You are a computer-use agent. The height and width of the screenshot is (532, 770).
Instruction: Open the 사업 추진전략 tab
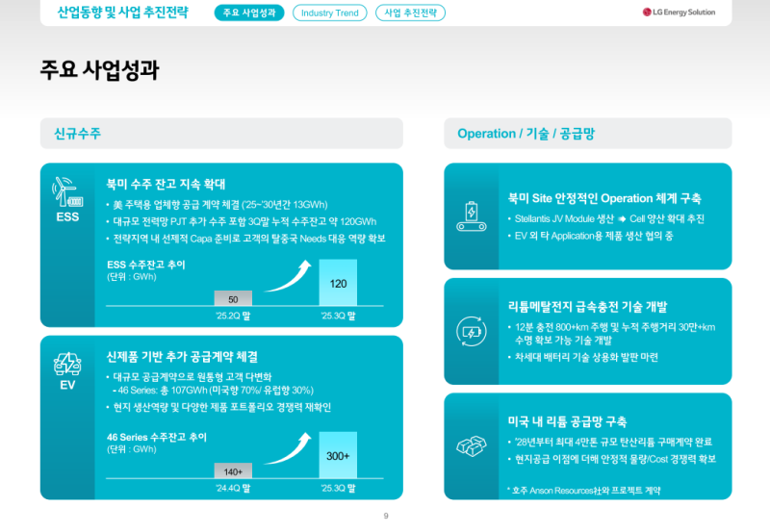point(409,13)
